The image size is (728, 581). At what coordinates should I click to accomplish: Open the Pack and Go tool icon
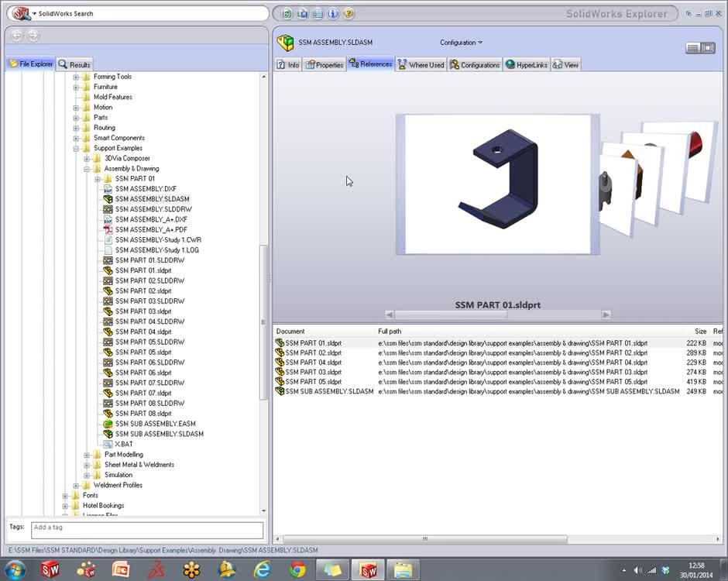[x=300, y=13]
